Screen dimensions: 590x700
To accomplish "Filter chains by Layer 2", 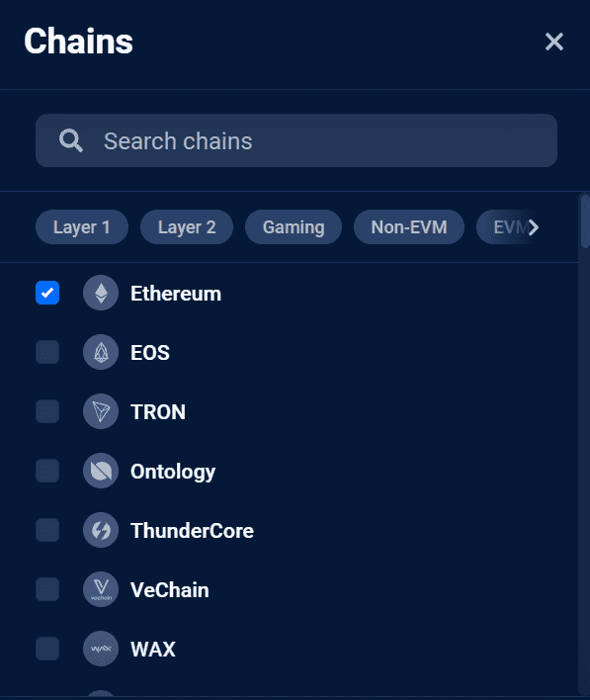I will click(187, 227).
